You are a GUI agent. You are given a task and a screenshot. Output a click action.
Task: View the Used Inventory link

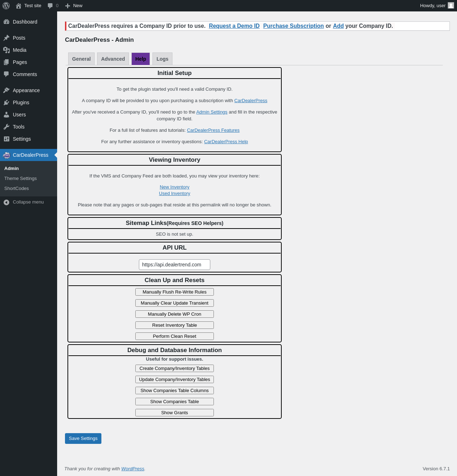point(175,194)
